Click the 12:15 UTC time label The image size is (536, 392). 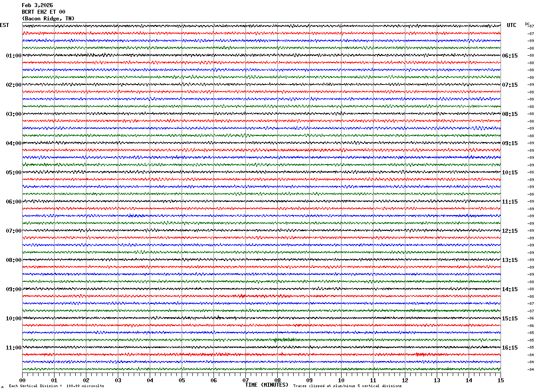tap(510, 231)
